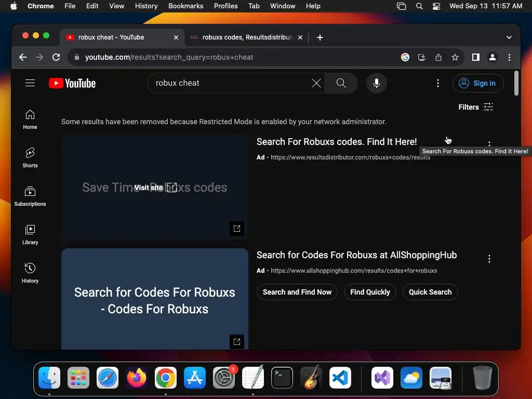The height and width of the screenshot is (399, 532).
Task: Click the Google icon in address bar
Action: (x=405, y=57)
